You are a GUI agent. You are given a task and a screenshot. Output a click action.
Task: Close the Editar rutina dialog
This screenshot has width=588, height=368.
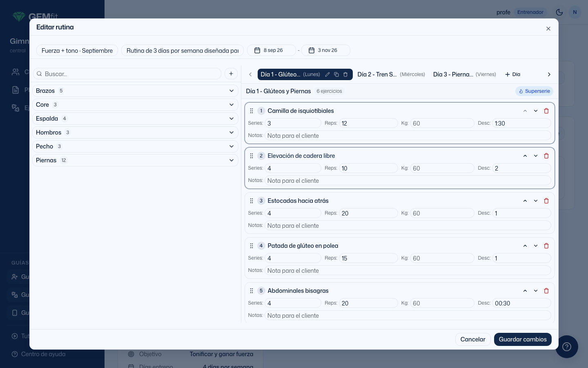(548, 29)
